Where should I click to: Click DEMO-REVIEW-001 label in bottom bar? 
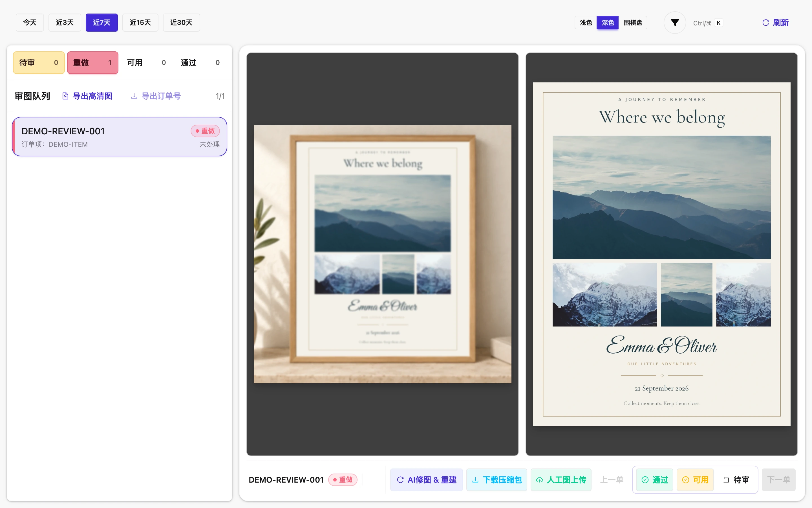pyautogui.click(x=286, y=480)
